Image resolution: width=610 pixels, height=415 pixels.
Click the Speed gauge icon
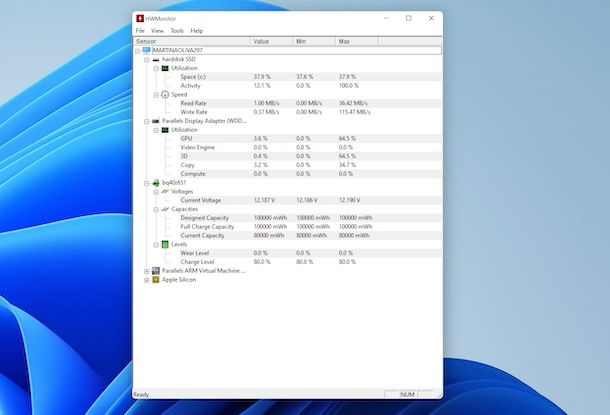[165, 95]
